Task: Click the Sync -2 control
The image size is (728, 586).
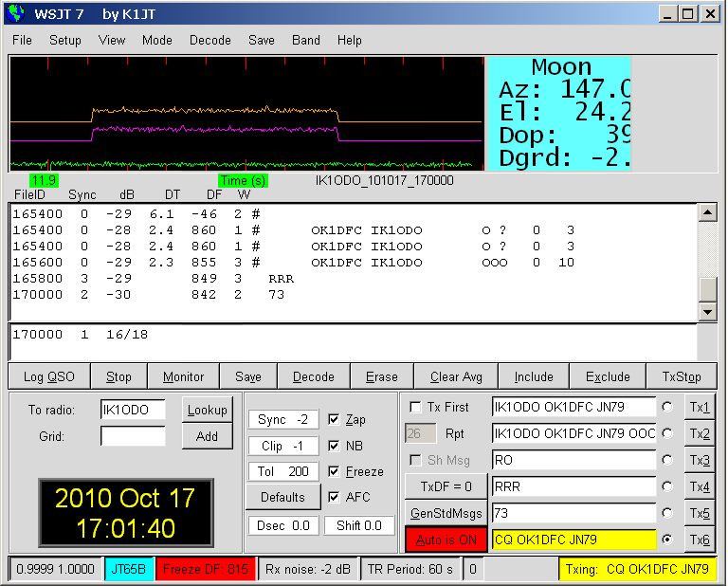Action: (x=283, y=419)
